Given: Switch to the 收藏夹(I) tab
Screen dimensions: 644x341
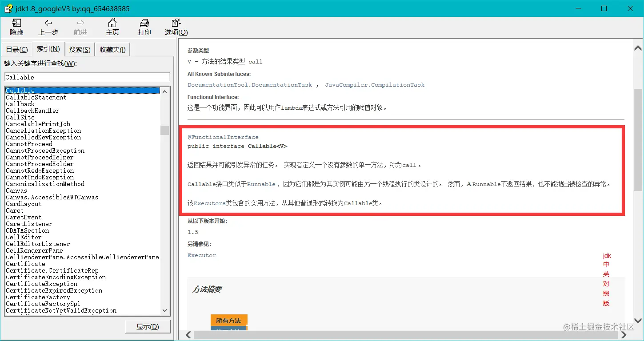Looking at the screenshot, I should [x=112, y=50].
